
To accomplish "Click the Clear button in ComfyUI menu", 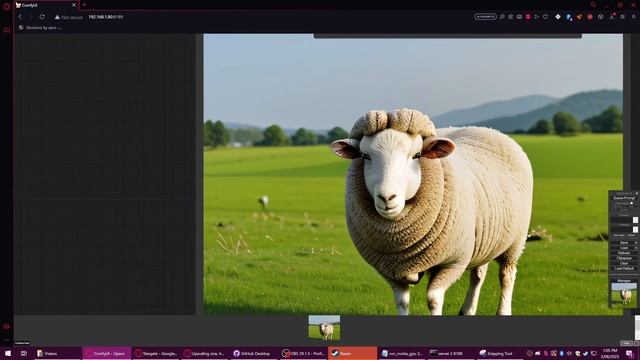I will [624, 263].
